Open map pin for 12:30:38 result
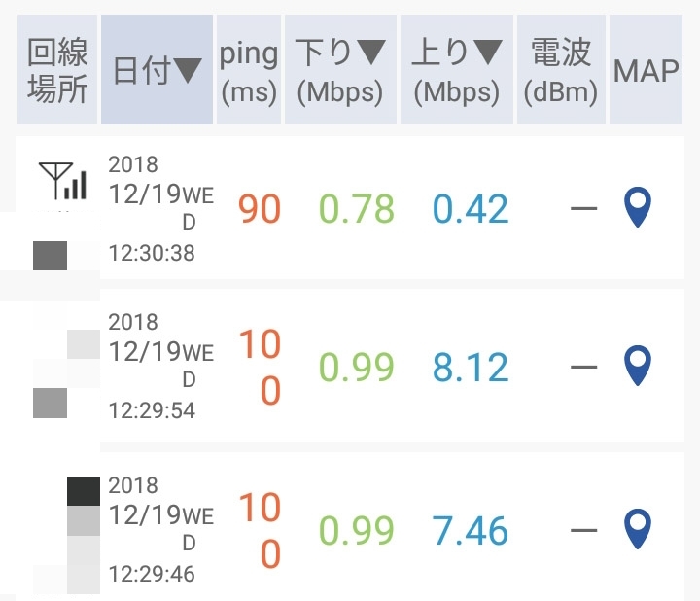This screenshot has height=601, width=700. 638,208
